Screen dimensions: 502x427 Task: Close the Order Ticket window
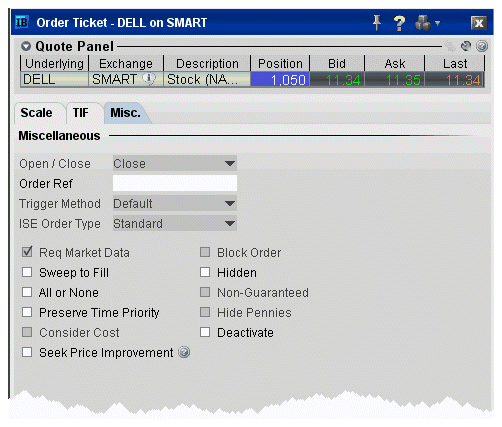tap(479, 23)
